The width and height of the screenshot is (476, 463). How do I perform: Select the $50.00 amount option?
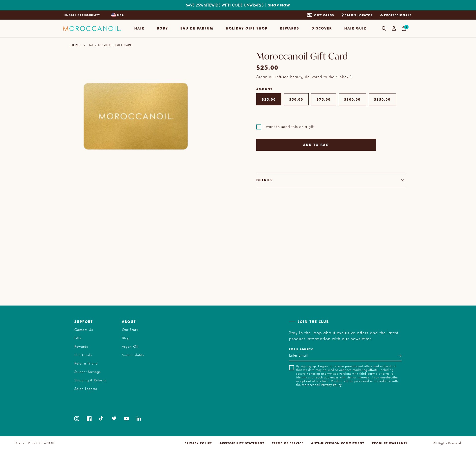296,99
